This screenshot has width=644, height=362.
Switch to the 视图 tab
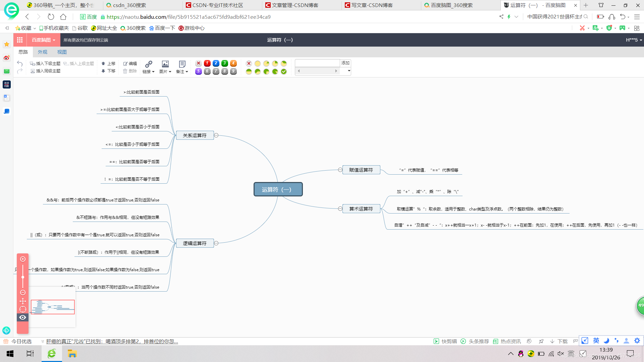(x=62, y=52)
